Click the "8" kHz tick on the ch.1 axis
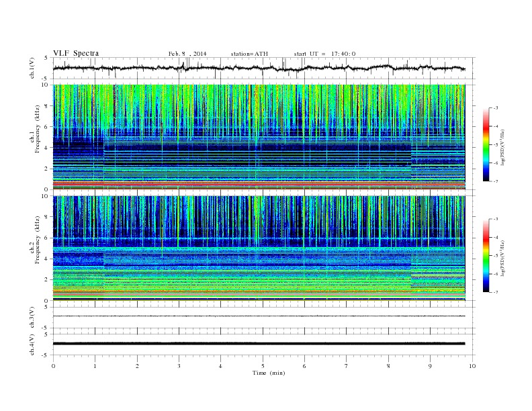Image resolution: width=532 pixels, height=411 pixels. coord(46,106)
